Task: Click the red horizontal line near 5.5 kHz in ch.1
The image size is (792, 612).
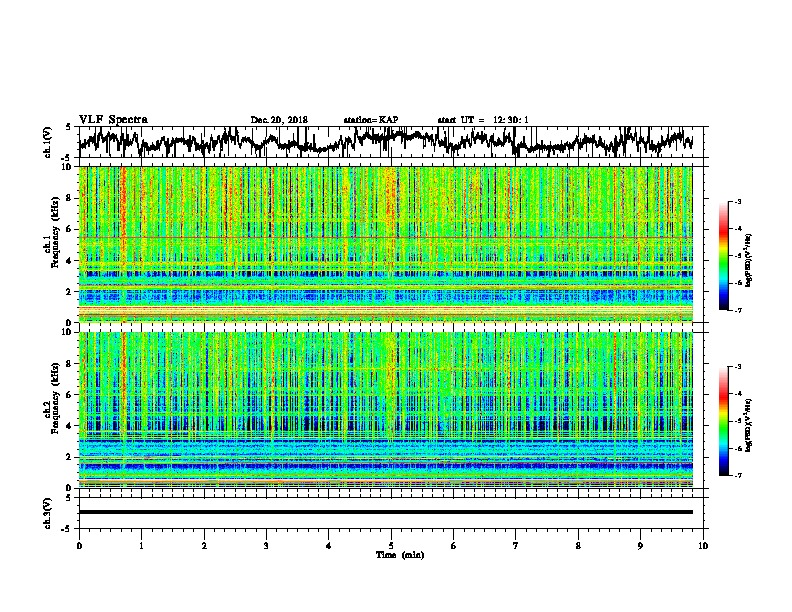Action: click(385, 237)
